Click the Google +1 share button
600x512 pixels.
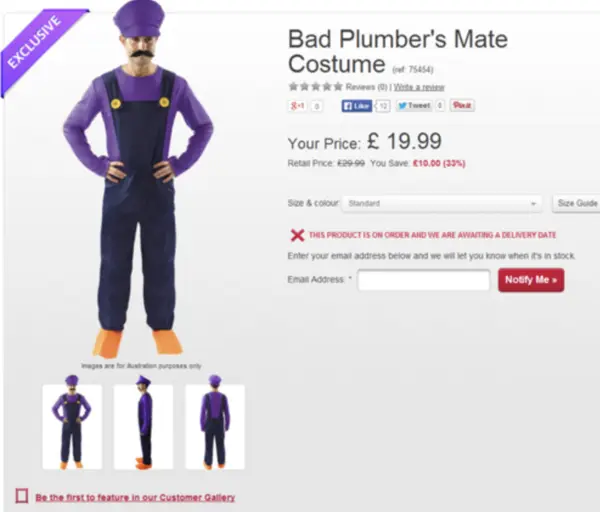click(x=297, y=106)
